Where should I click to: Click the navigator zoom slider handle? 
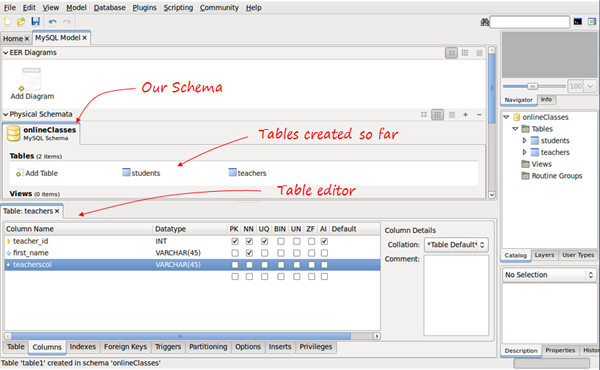tap(532, 86)
